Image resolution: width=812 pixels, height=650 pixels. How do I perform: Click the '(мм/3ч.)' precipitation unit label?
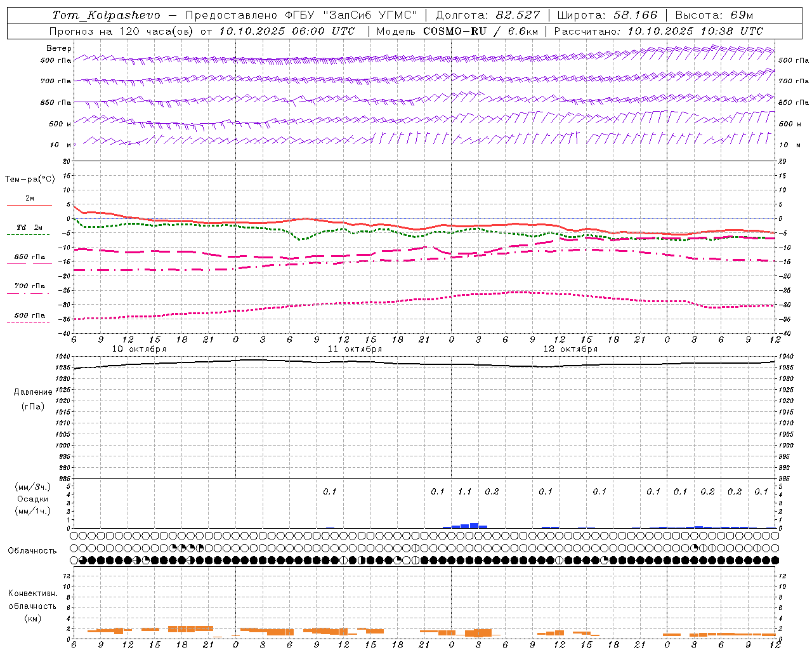click(x=33, y=487)
